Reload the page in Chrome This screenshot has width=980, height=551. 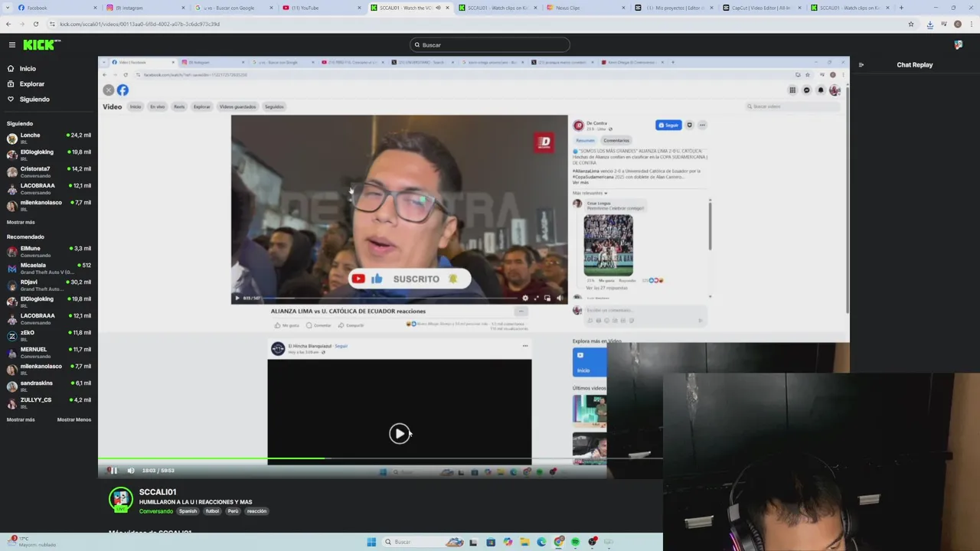coord(35,24)
